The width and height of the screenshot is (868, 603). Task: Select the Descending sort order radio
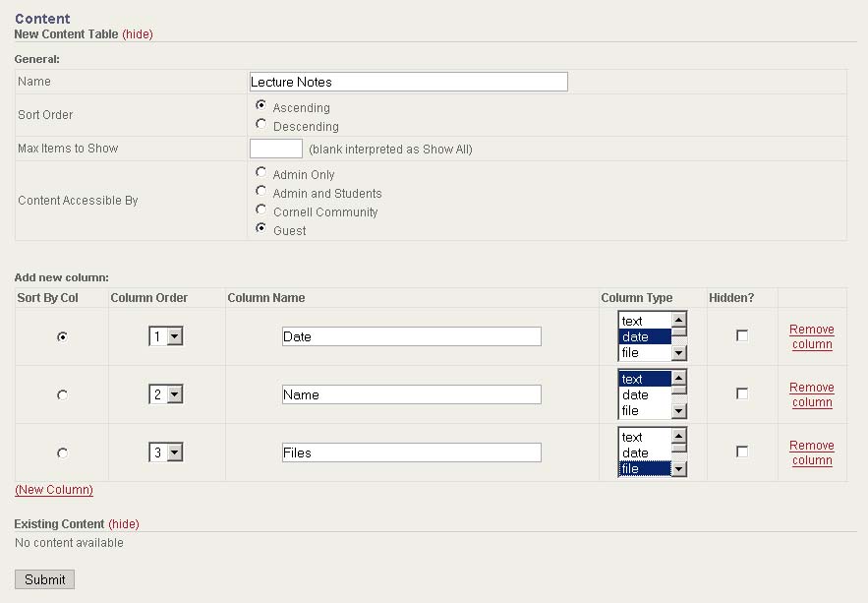coord(260,125)
